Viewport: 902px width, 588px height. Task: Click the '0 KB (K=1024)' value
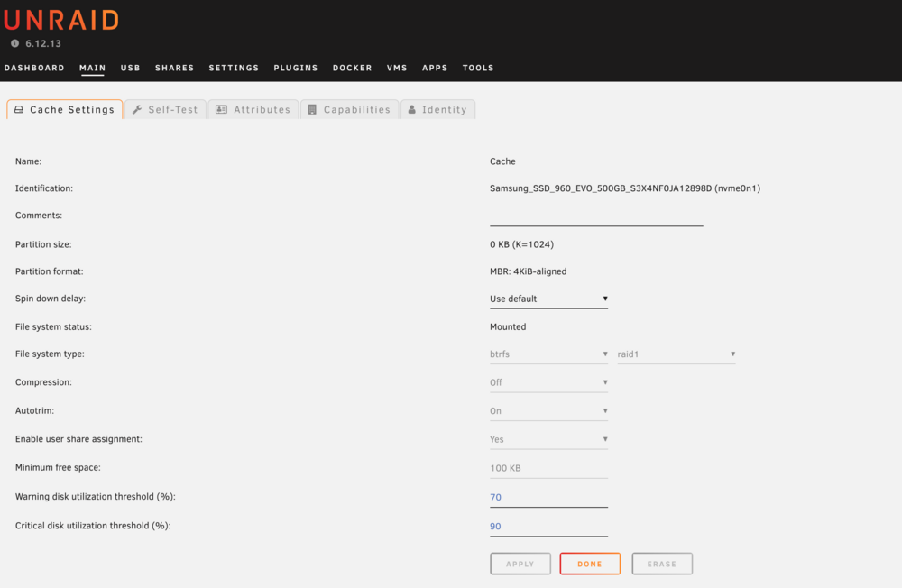[521, 244]
